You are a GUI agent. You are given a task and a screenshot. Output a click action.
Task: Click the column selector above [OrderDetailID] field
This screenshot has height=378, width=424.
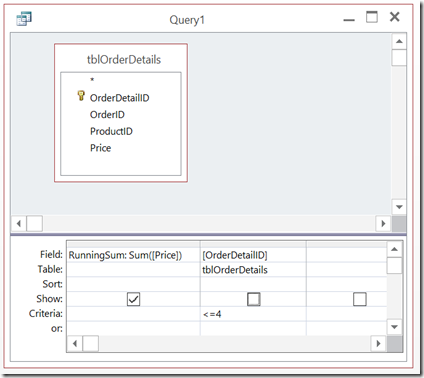click(x=253, y=244)
